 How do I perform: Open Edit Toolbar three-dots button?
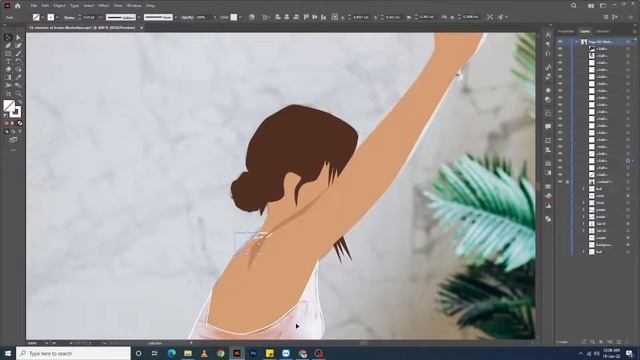coord(13,150)
